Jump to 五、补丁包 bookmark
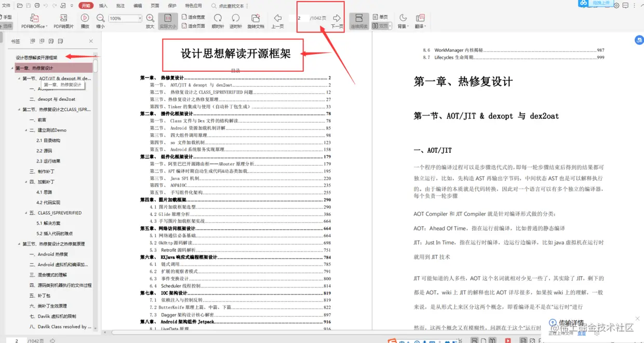This screenshot has width=644, height=343. [41, 295]
